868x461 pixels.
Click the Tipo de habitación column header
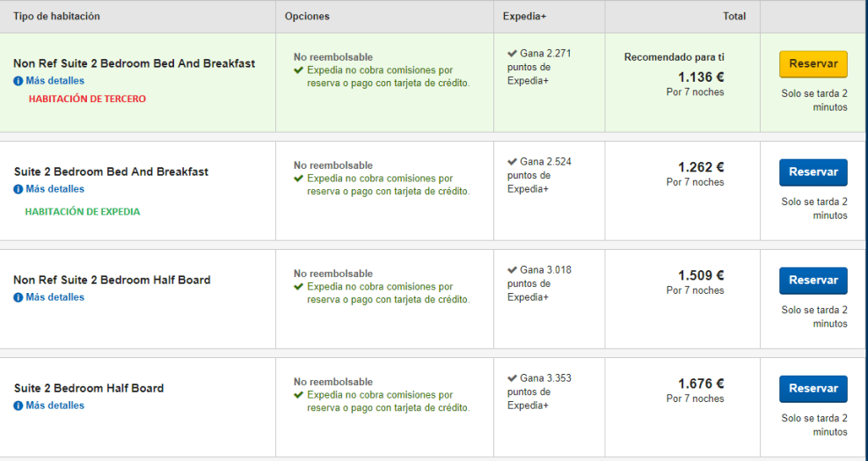pos(56,17)
